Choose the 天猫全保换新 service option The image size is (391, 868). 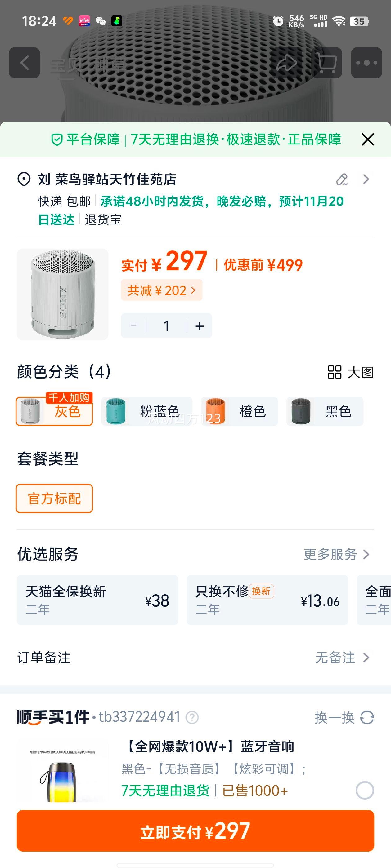(97, 600)
